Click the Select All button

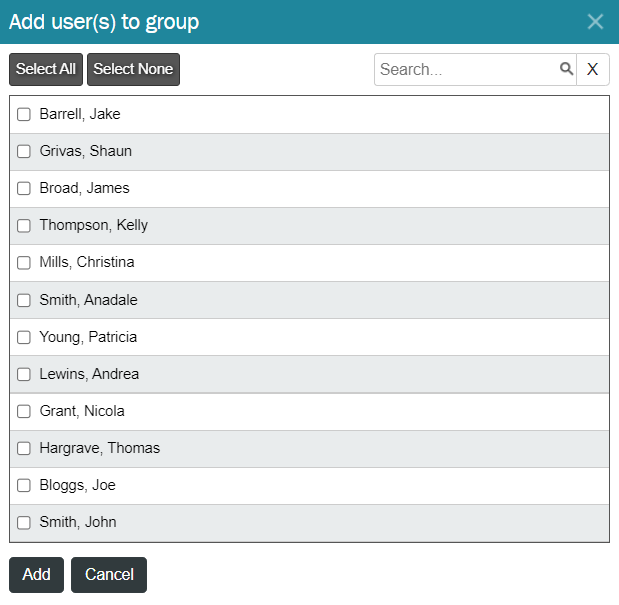point(46,69)
